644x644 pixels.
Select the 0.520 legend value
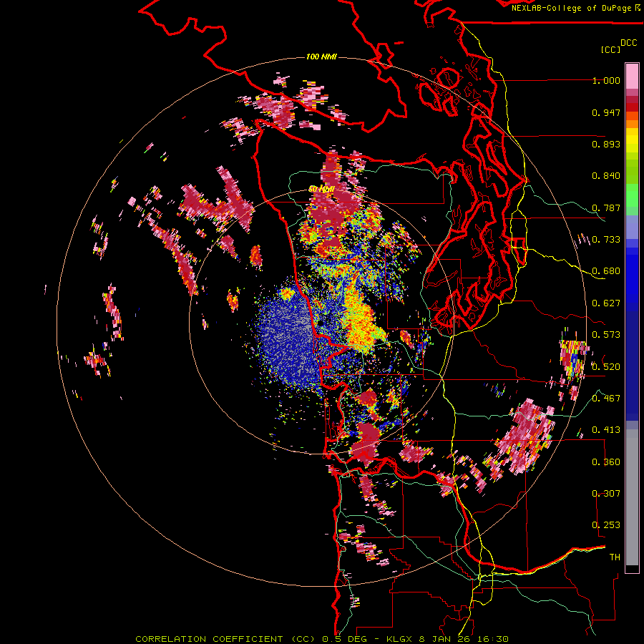[x=606, y=367]
